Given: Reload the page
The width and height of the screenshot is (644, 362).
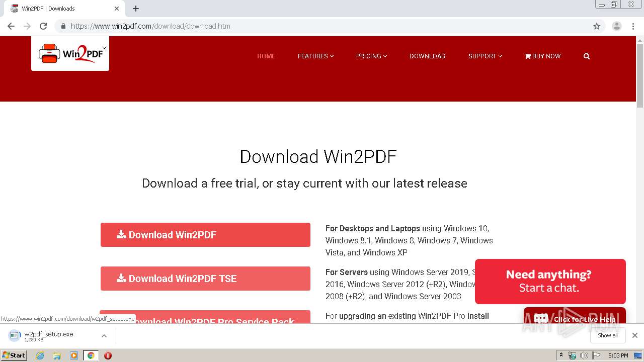Looking at the screenshot, I should [x=43, y=26].
